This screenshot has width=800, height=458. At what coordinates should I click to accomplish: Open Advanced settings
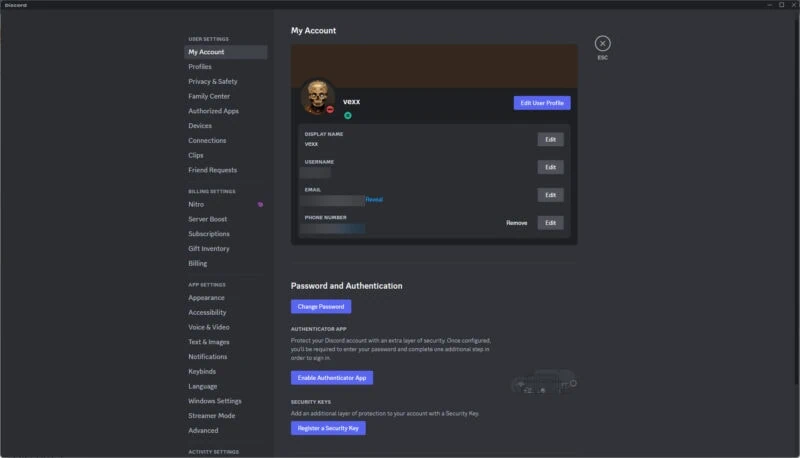coord(226,431)
